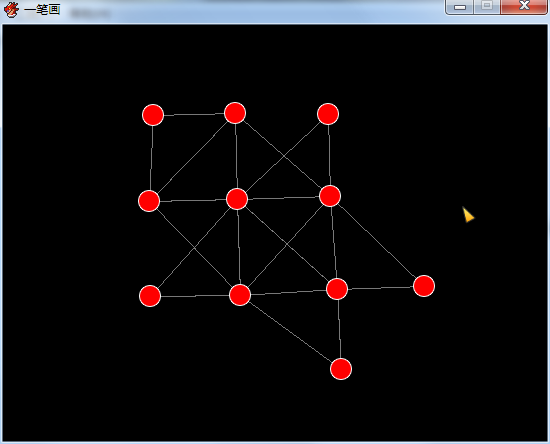This screenshot has height=444, width=550.
Task: Select the bottom-row second red node
Action: pyautogui.click(x=240, y=295)
